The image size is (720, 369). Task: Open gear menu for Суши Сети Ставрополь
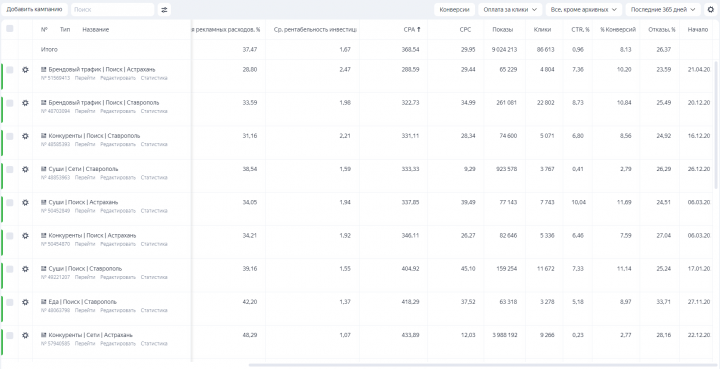pyautogui.click(x=25, y=169)
